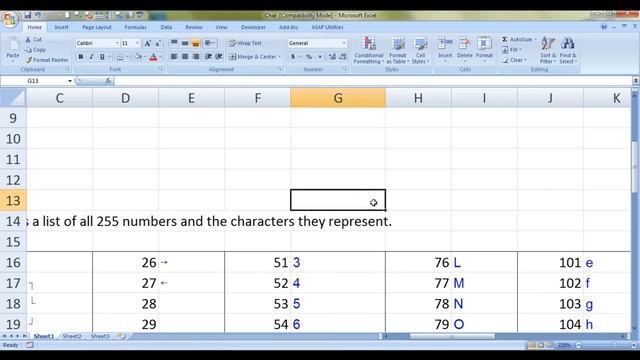
Task: Click the accounting dollar format icon
Action: tap(293, 57)
